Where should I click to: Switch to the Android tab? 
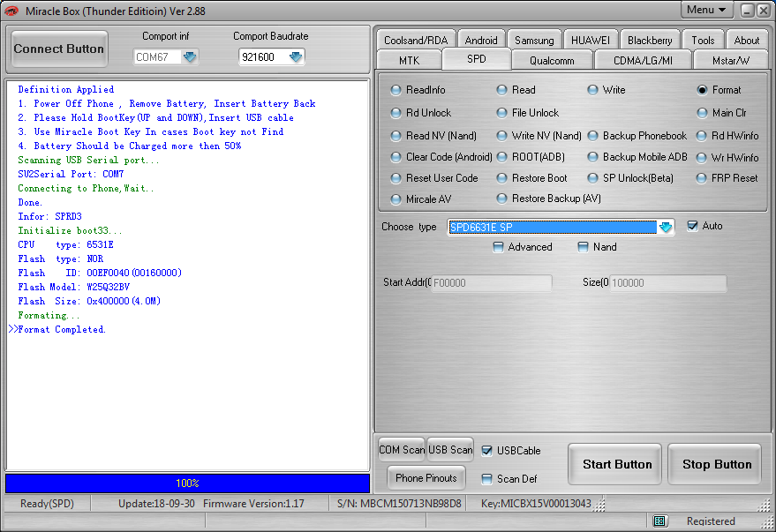coord(480,40)
